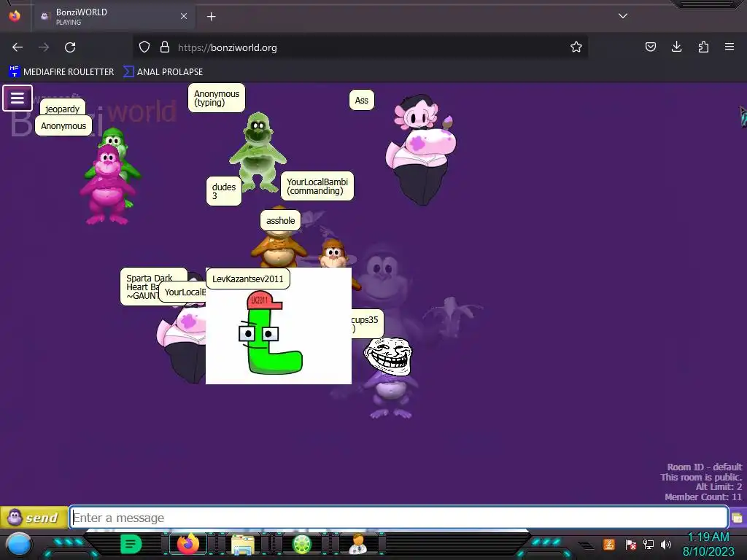Click the yellow icon right of message field

(x=738, y=518)
